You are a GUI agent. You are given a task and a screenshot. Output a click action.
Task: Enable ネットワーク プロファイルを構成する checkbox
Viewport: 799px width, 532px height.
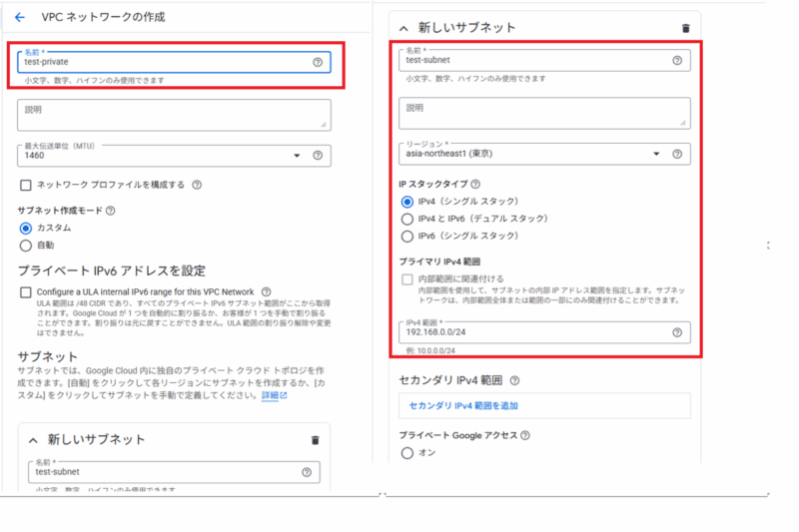(x=26, y=185)
